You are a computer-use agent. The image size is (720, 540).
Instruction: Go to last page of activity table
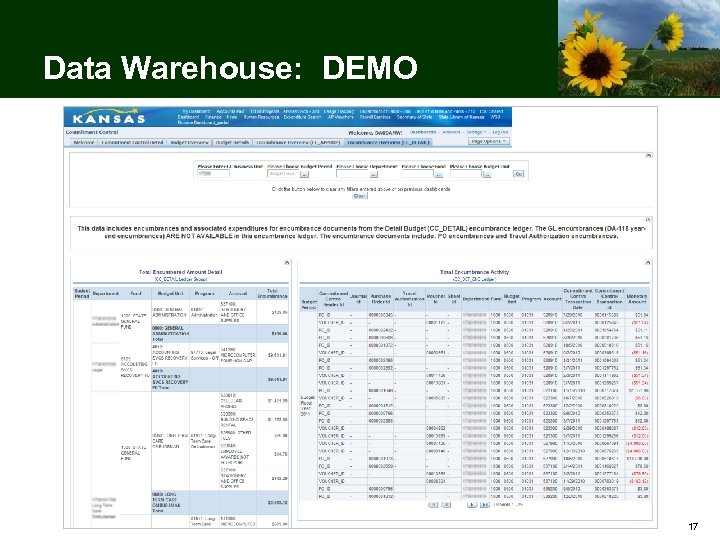pos(484,505)
